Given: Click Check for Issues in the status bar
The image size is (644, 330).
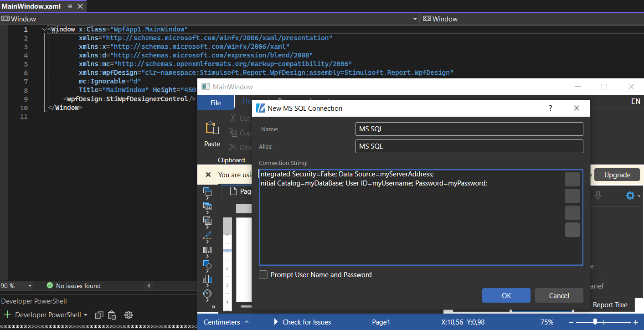Looking at the screenshot, I should [x=302, y=322].
